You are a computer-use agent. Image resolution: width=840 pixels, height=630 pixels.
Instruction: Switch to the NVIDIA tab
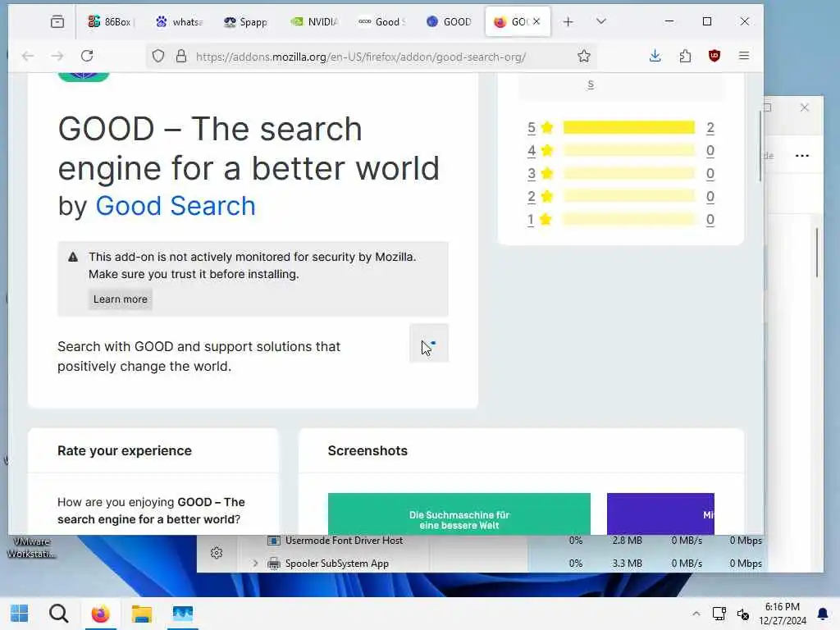click(314, 22)
